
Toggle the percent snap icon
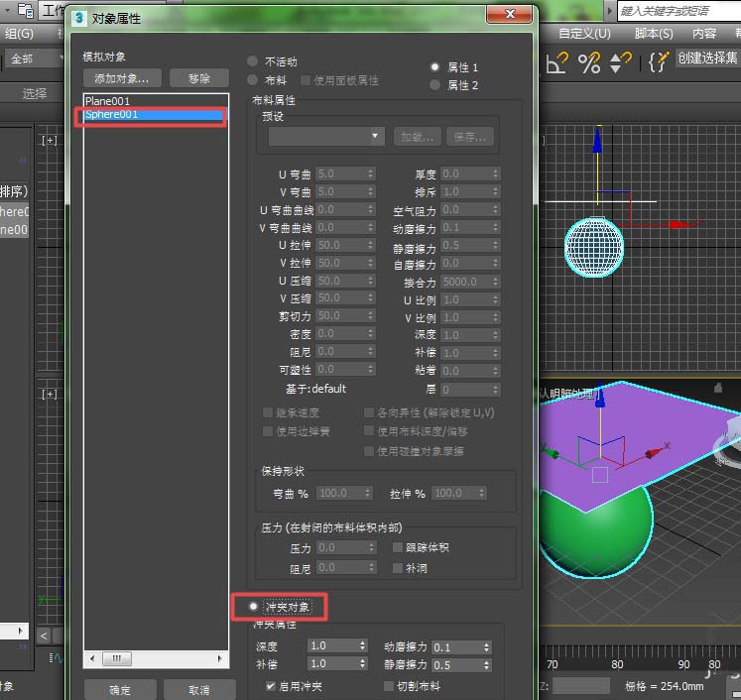[x=589, y=61]
